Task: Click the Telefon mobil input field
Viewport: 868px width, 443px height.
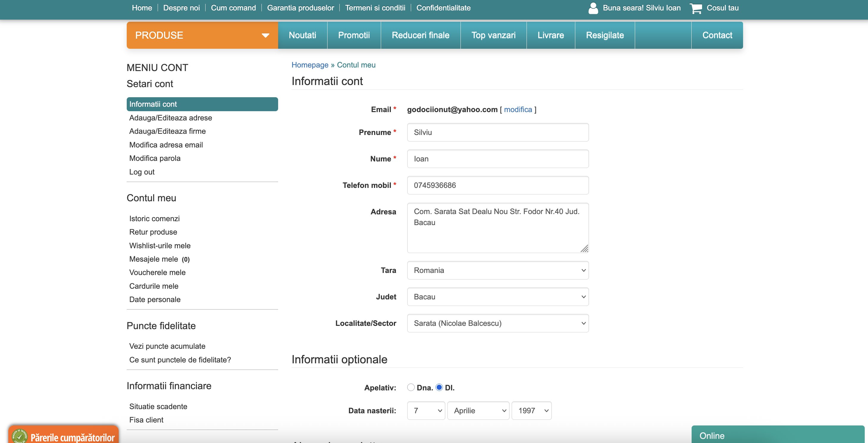Action: tap(497, 185)
